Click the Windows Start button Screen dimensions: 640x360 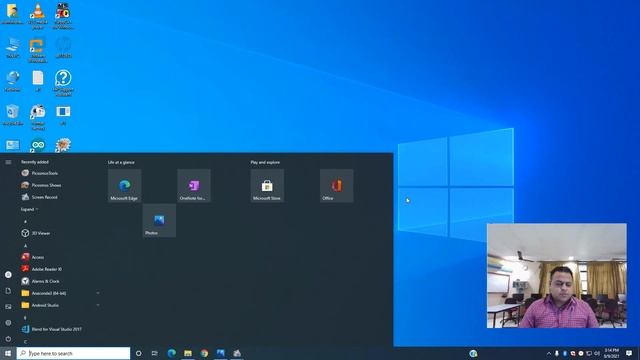click(8, 353)
